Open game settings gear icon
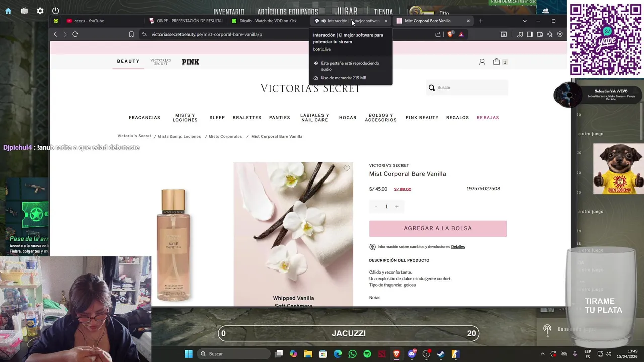Screen dimensions: 644x362 (40, 11)
